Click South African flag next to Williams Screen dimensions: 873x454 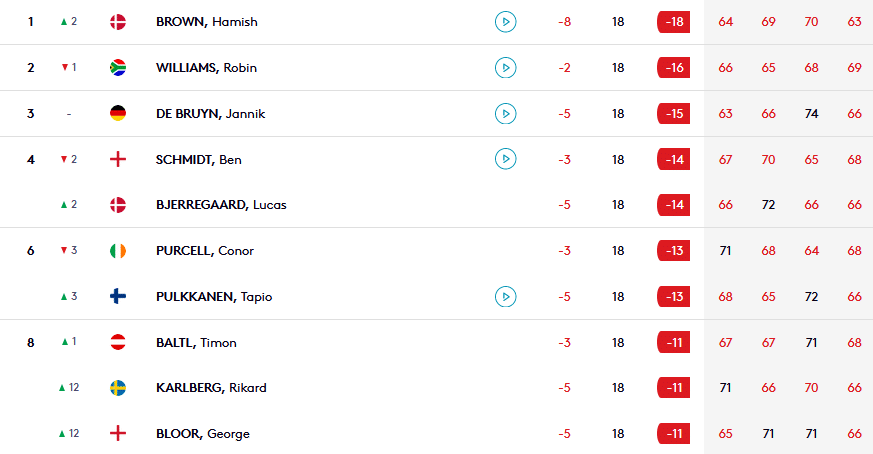[x=118, y=67]
